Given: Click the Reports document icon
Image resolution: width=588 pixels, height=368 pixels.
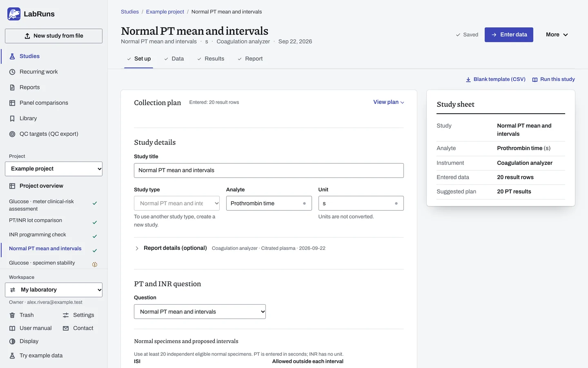Looking at the screenshot, I should coord(12,88).
